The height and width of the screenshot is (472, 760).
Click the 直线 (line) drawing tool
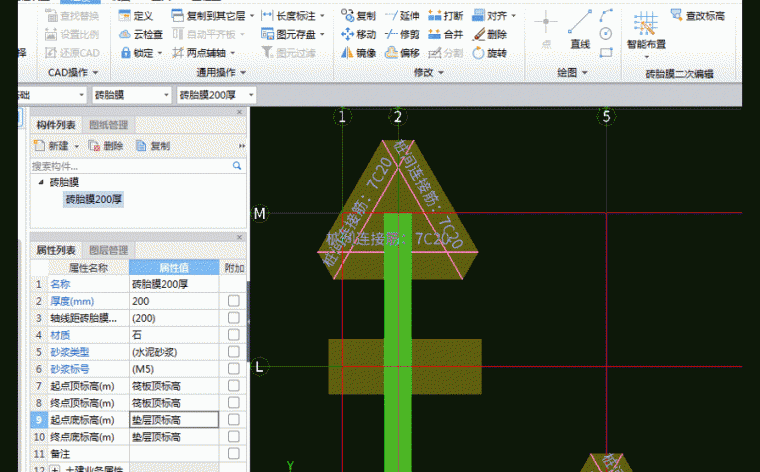(x=579, y=33)
